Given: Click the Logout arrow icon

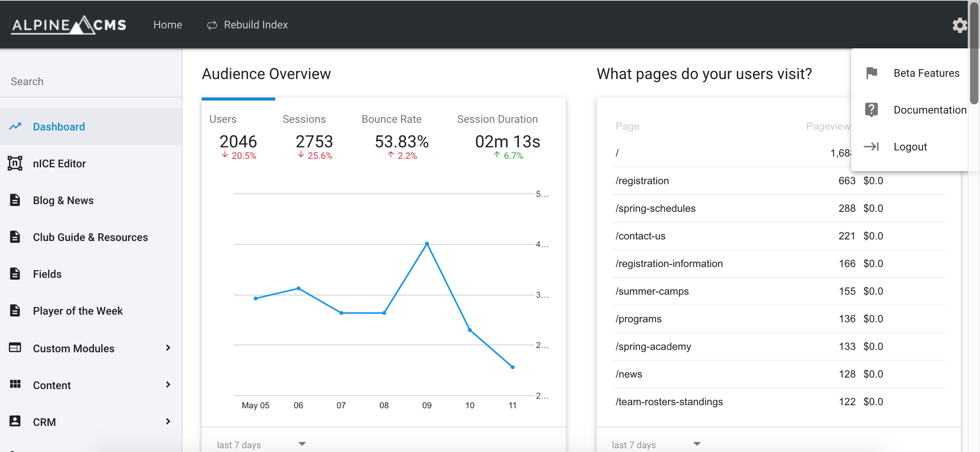Looking at the screenshot, I should click(x=871, y=147).
